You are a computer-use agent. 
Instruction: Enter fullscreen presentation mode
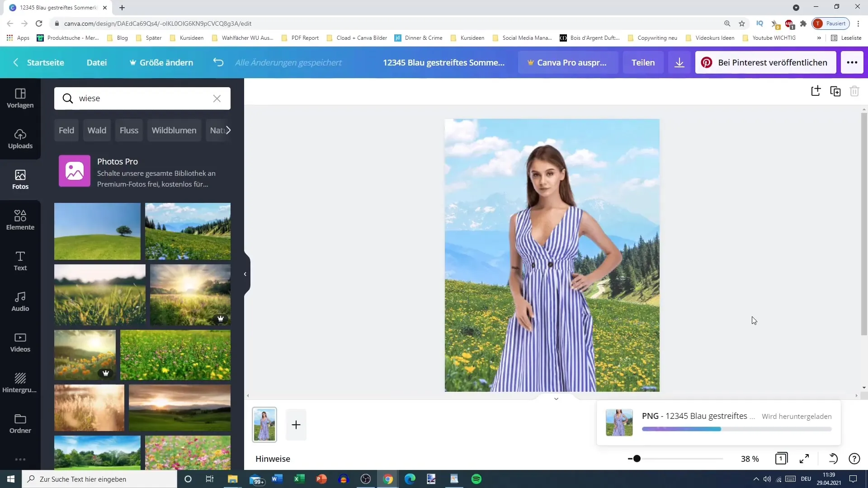[804, 459]
